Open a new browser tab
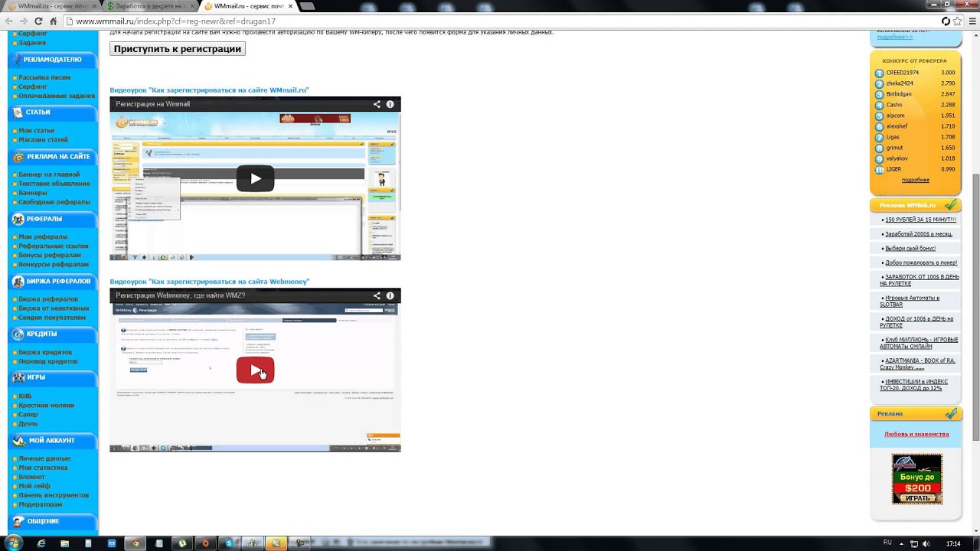 (307, 6)
